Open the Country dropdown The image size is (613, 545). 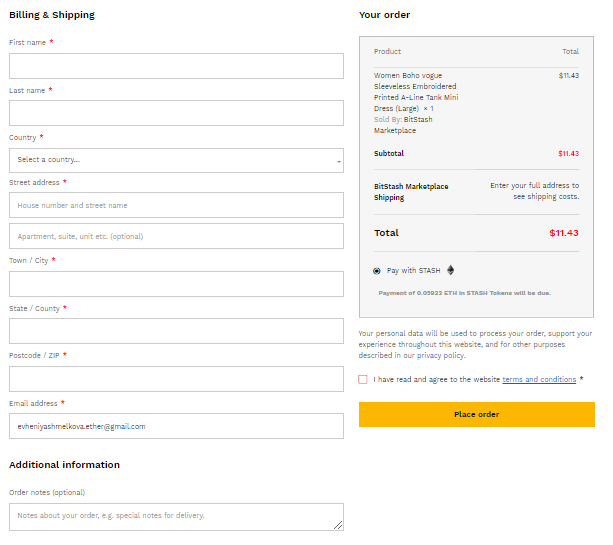176,160
